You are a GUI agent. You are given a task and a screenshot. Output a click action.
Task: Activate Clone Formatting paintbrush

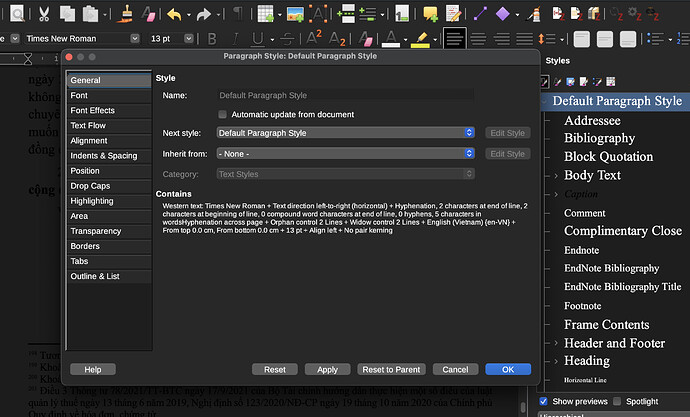pos(126,14)
